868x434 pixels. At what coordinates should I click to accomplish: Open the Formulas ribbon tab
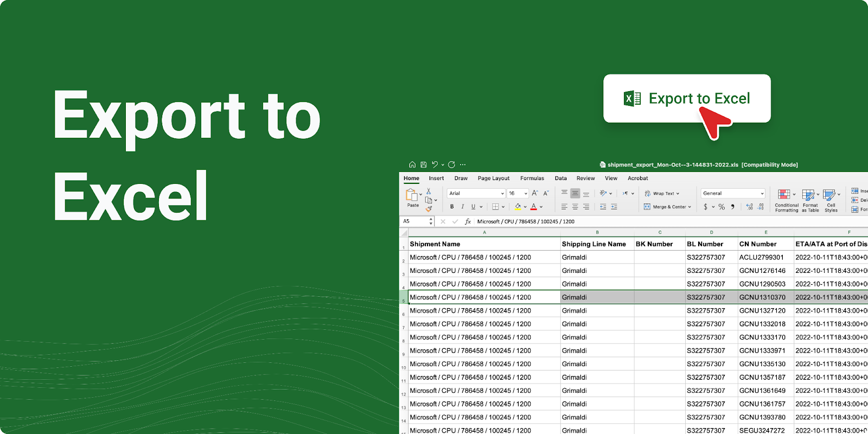pos(532,178)
